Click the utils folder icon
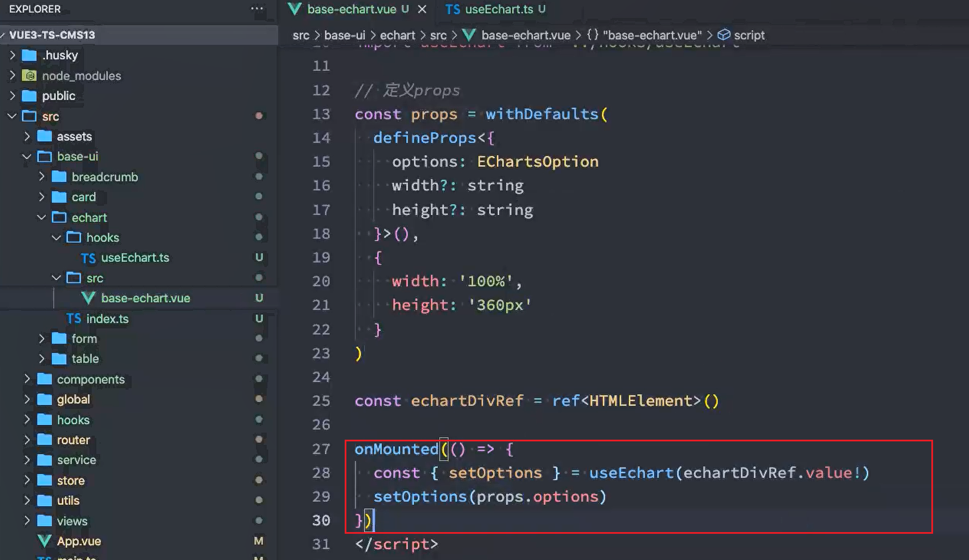 (45, 501)
